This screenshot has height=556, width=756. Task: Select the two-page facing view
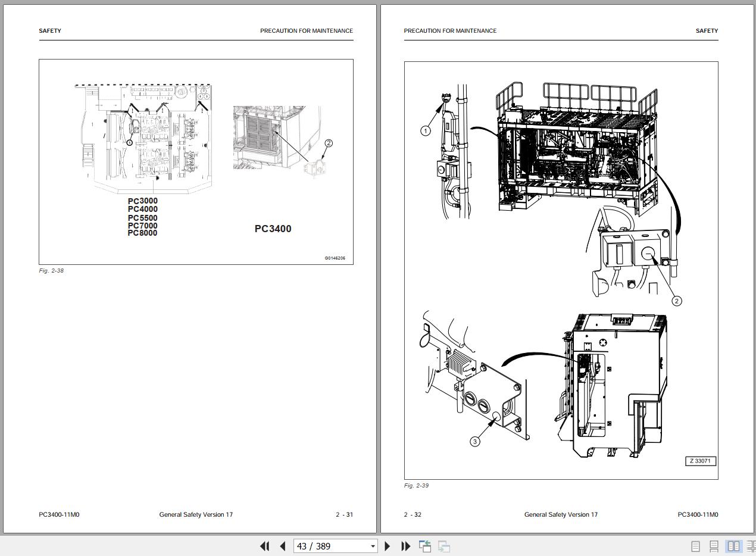click(x=733, y=546)
